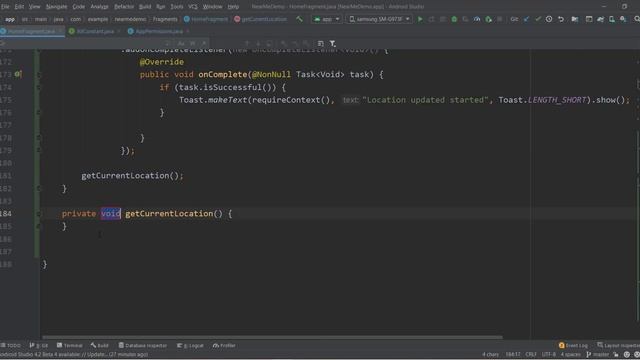Open the Tools menu
Viewport: 640px width, 360px height.
pos(177,7)
